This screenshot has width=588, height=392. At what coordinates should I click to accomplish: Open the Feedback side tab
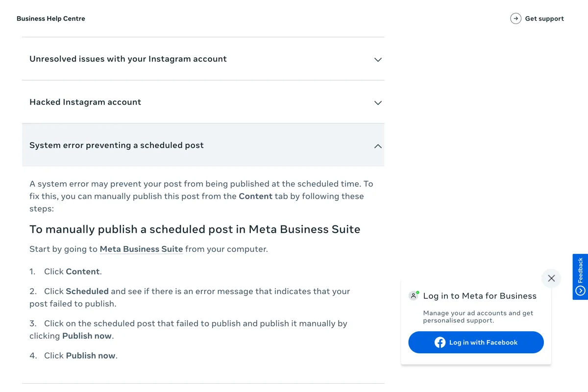580,277
